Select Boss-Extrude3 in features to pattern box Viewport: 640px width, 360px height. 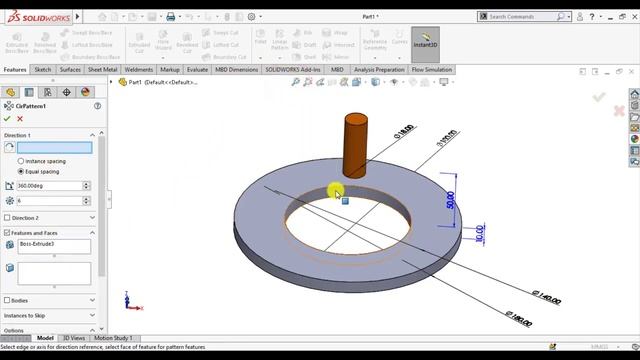coord(37,244)
